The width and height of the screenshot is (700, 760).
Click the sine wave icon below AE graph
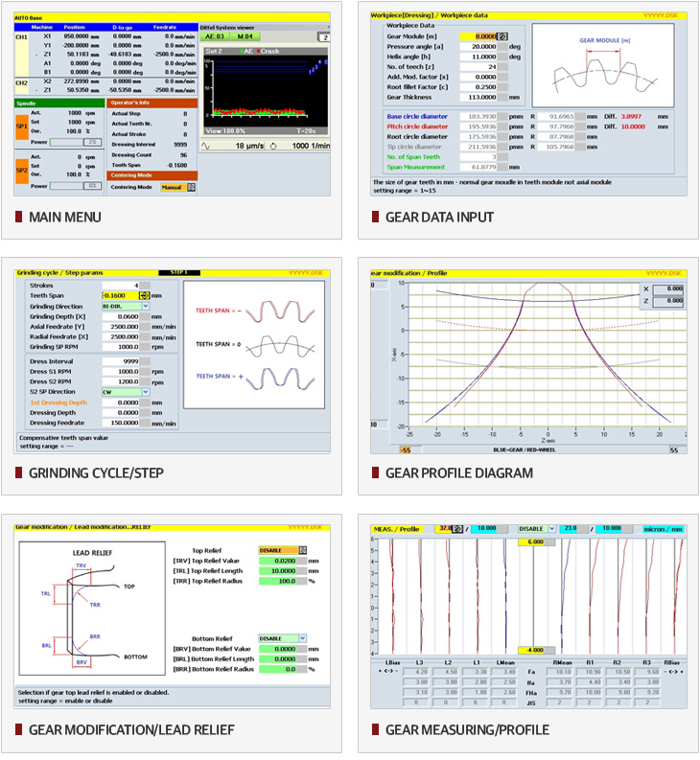[205, 146]
